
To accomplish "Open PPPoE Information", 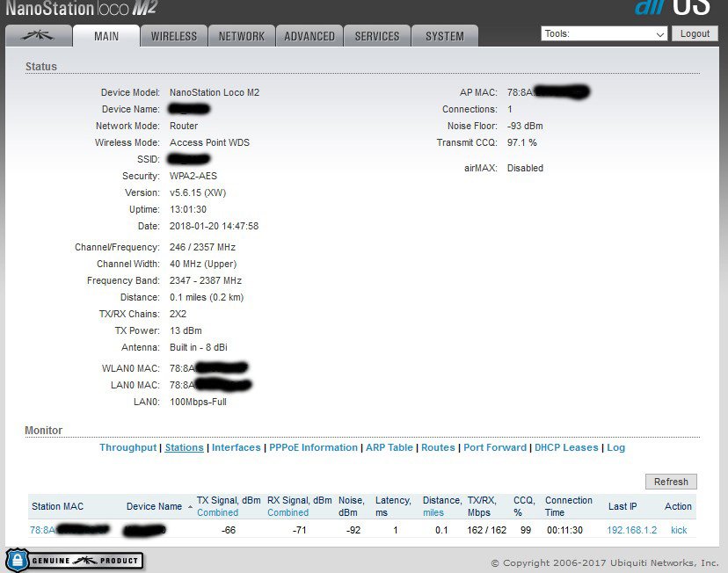I will pyautogui.click(x=313, y=447).
